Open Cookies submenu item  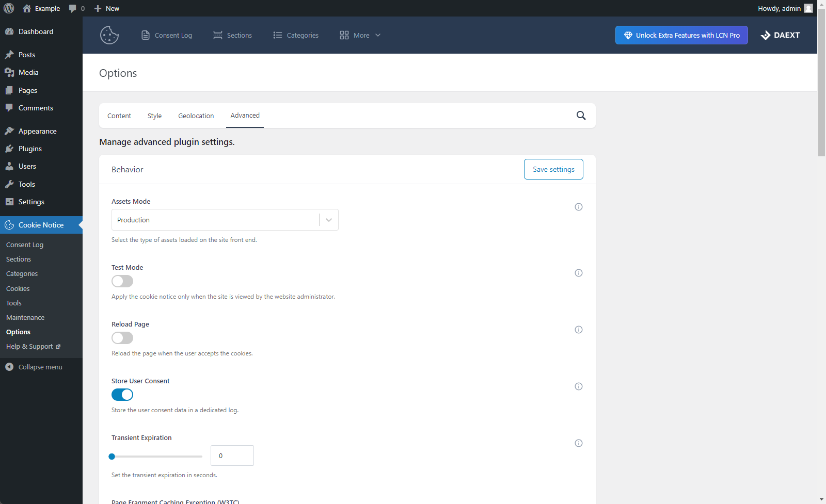[x=18, y=288]
